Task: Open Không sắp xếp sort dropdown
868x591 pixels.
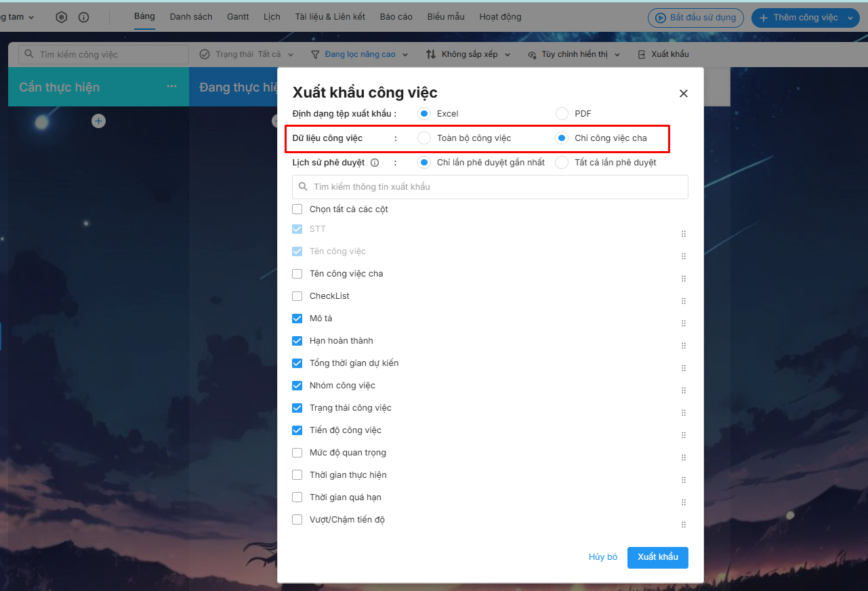Action: (468, 54)
